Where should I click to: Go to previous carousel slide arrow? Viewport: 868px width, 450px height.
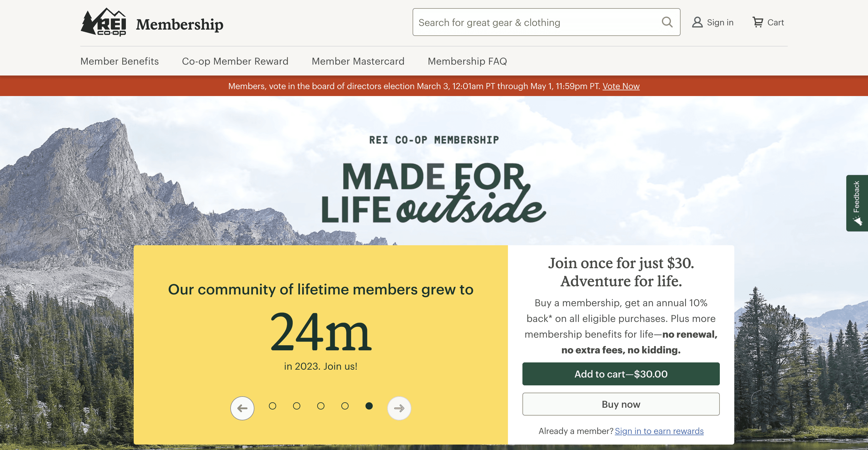[242, 408]
